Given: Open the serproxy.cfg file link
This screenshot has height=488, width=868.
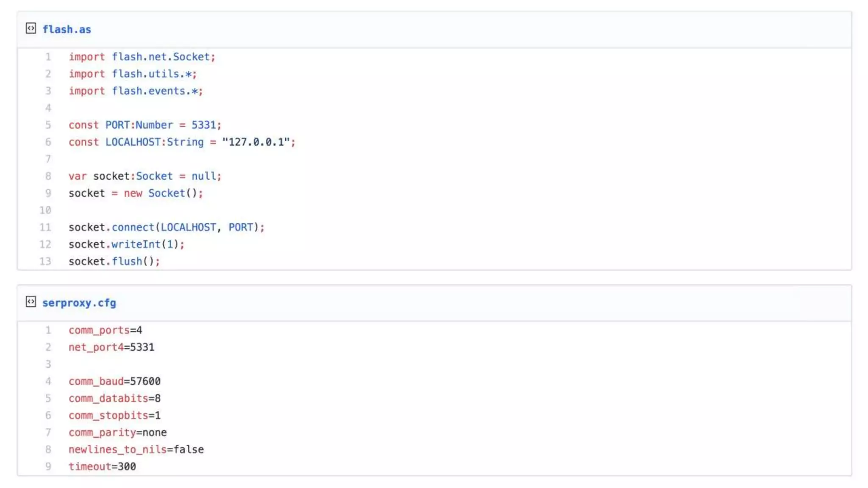Looking at the screenshot, I should click(79, 303).
